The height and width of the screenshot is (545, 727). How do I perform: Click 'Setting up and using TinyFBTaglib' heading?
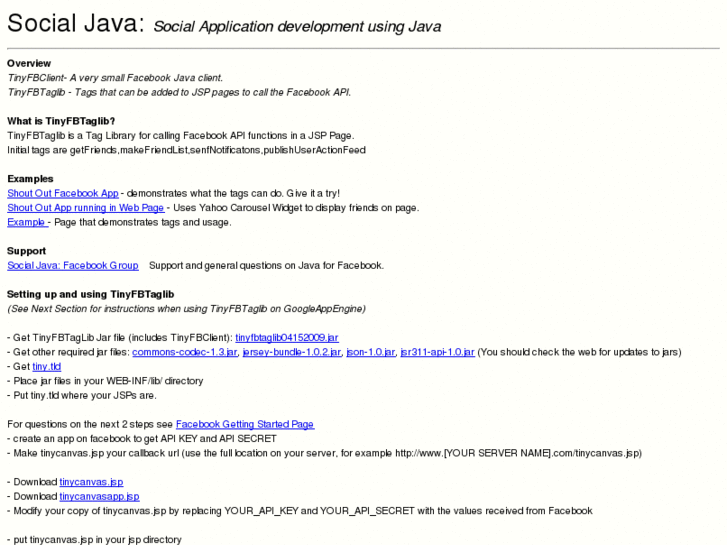[90, 295]
